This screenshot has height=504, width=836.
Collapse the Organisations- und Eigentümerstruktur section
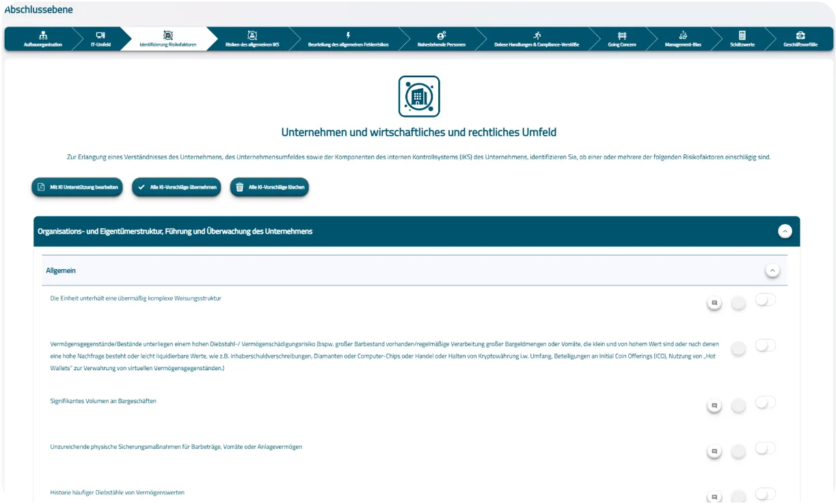pyautogui.click(x=785, y=232)
